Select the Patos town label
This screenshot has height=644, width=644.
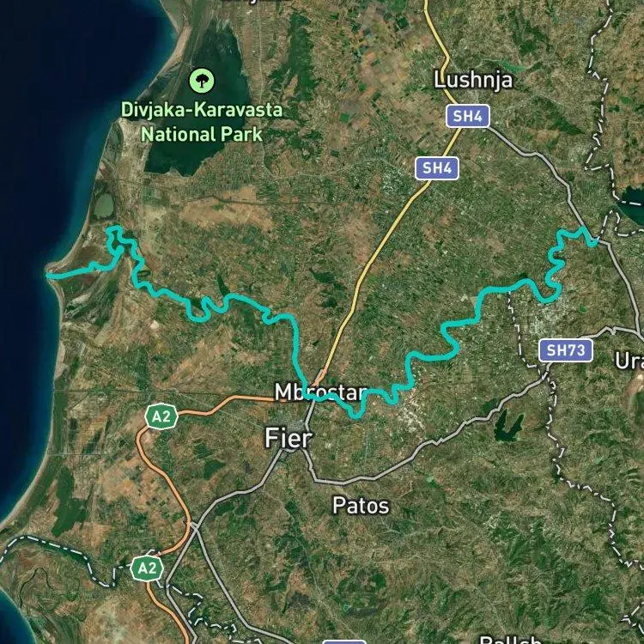coord(361,505)
